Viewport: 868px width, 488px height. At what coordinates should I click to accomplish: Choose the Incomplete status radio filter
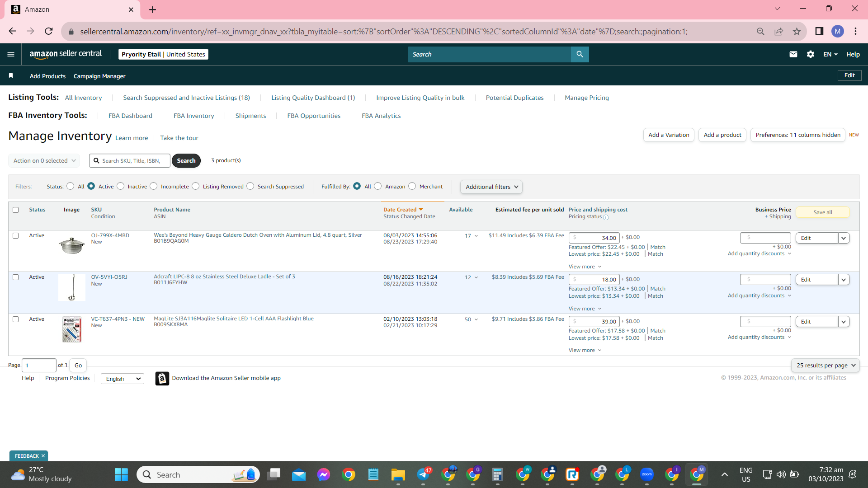tap(154, 186)
